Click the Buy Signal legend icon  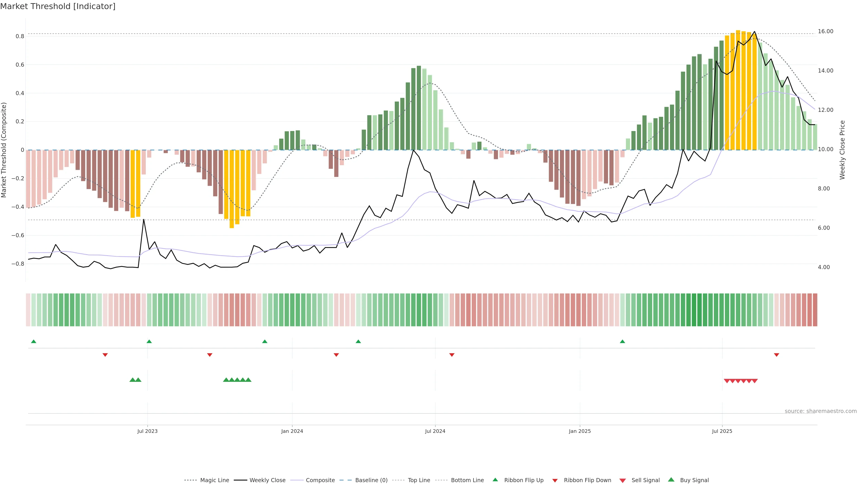[671, 480]
